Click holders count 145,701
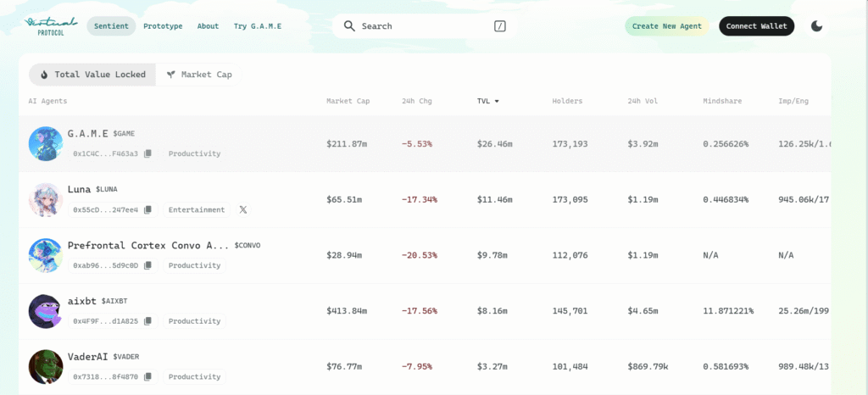868x395 pixels. [x=570, y=311]
